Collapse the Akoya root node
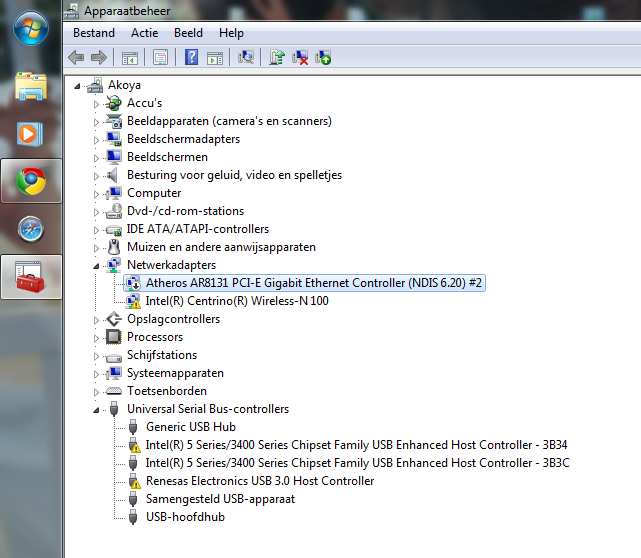 coord(77,86)
